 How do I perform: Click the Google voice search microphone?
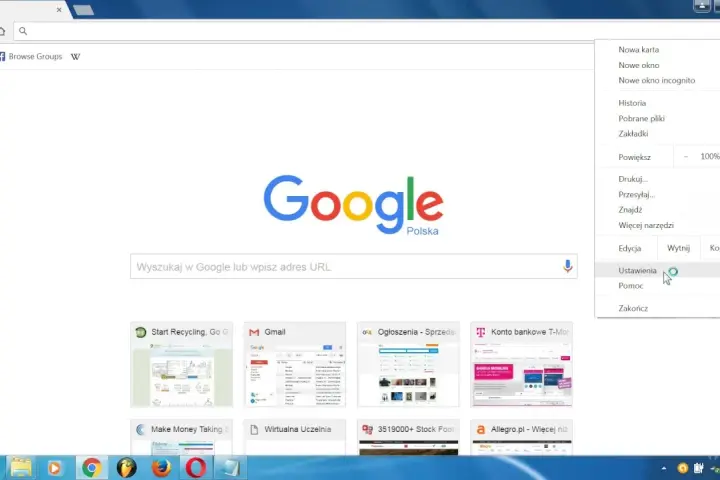[568, 266]
